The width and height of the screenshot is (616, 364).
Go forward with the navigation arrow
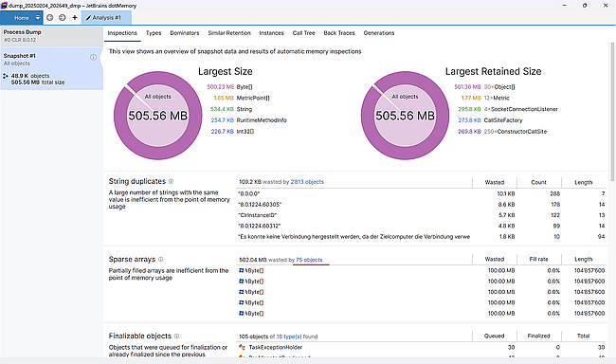coord(62,18)
